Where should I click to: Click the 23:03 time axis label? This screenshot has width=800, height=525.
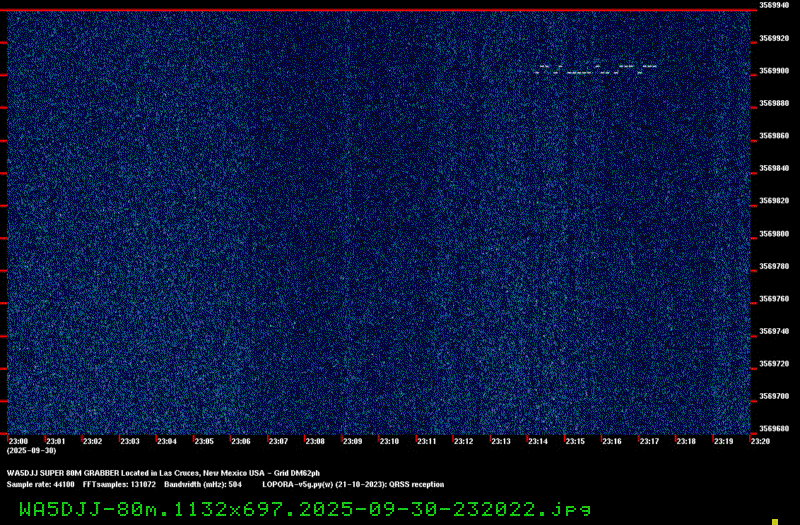coord(130,441)
